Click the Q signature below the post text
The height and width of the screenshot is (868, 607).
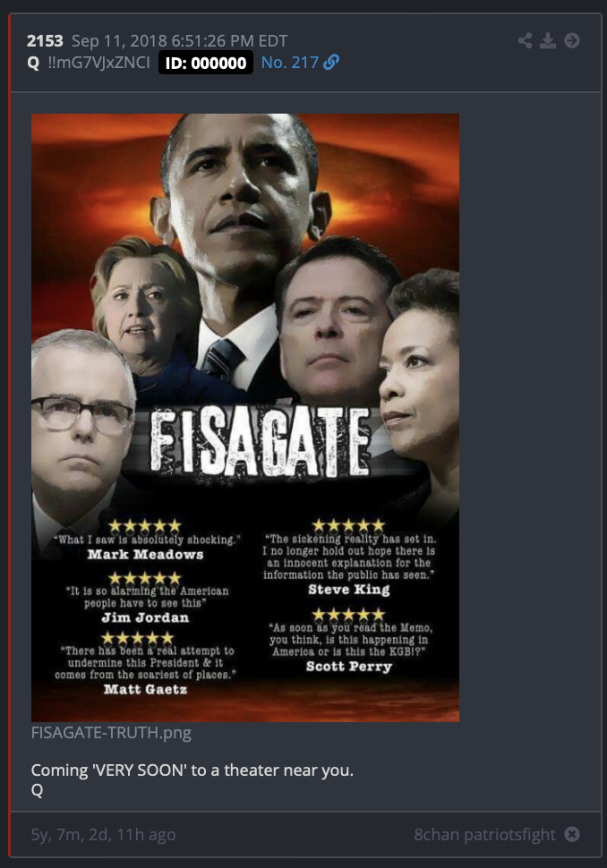(37, 790)
